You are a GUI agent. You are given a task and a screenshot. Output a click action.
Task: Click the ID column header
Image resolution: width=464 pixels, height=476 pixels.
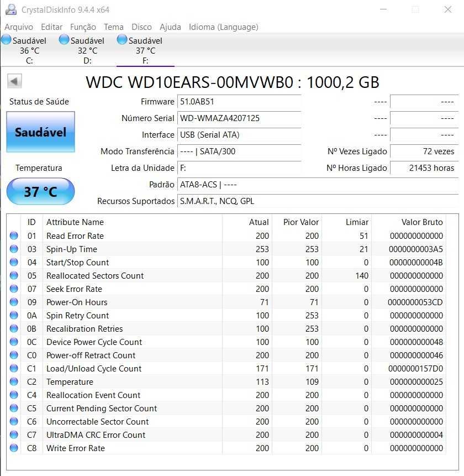pyautogui.click(x=31, y=222)
